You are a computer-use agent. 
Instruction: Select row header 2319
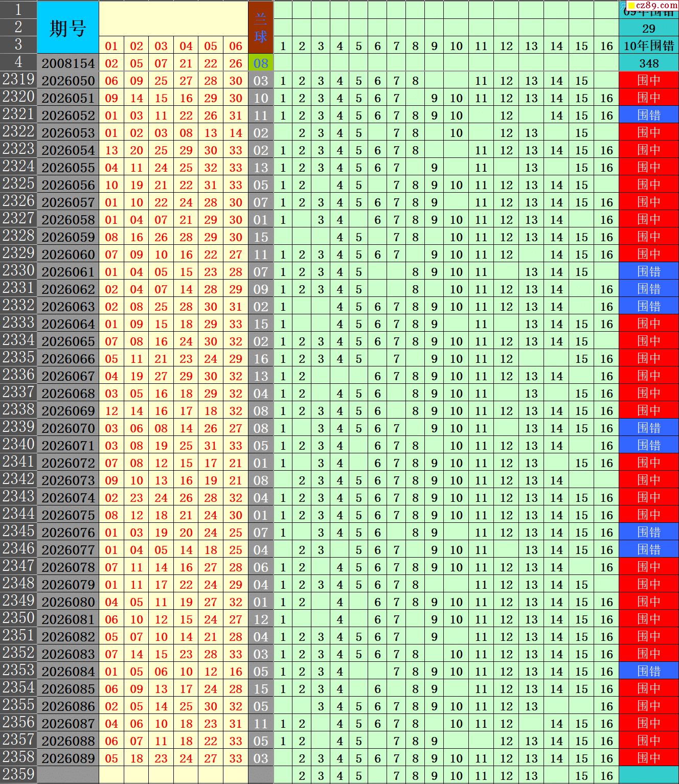tap(18, 80)
